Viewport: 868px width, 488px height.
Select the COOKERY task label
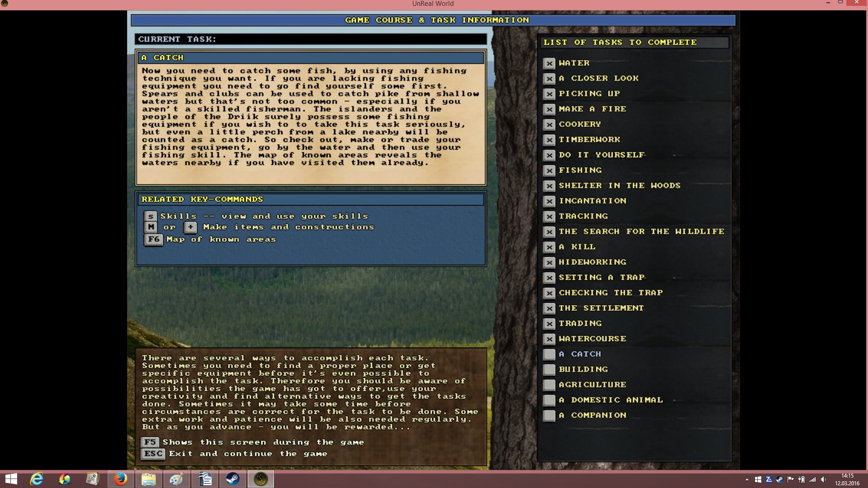coord(580,124)
